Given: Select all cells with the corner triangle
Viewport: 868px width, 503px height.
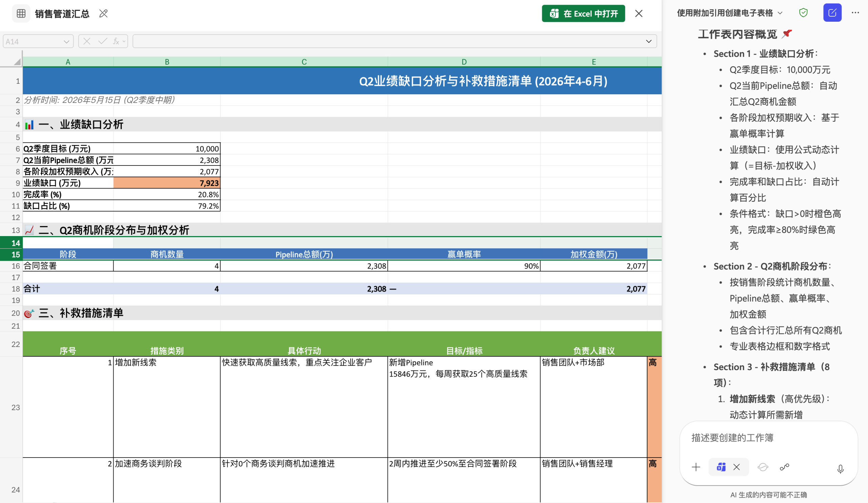Looking at the screenshot, I should [17, 61].
